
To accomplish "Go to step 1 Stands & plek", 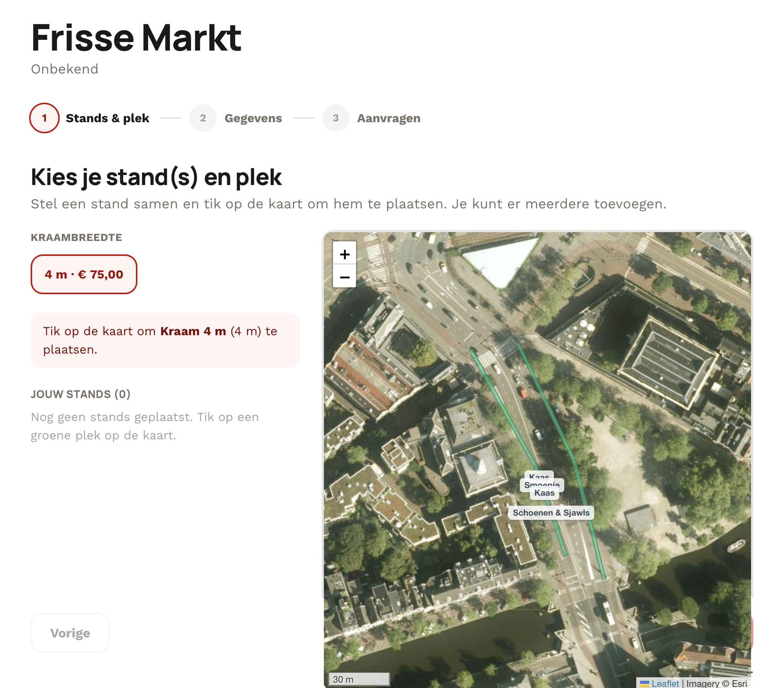I will (x=89, y=118).
